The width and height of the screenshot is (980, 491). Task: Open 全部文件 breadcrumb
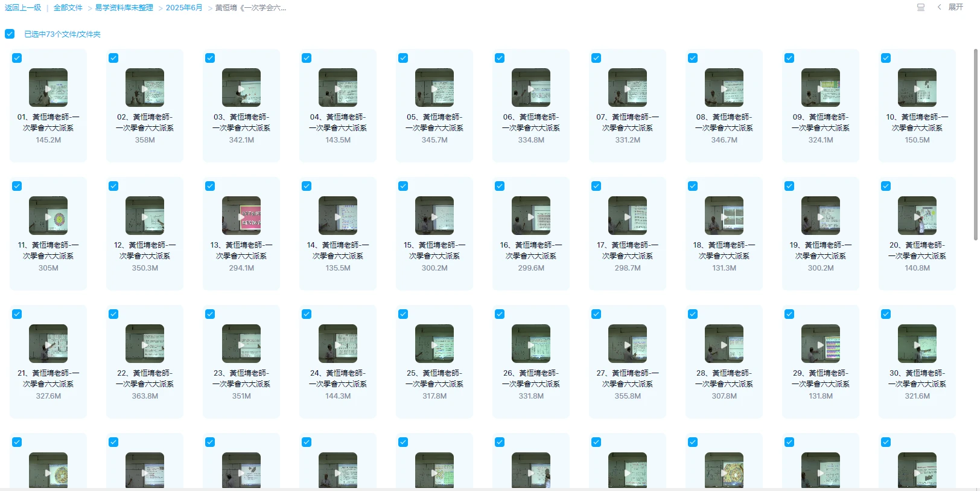click(68, 8)
